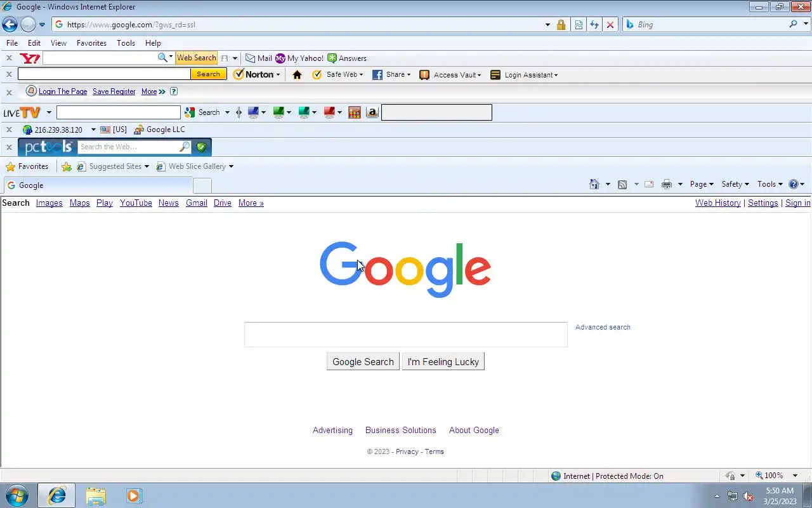The image size is (812, 508).
Task: Open the LiveTV logo dropdown arrow
Action: tap(49, 113)
